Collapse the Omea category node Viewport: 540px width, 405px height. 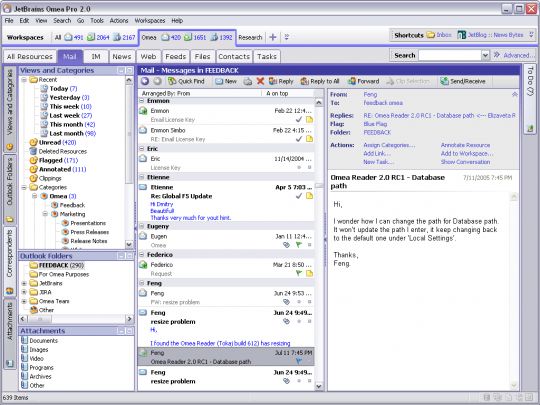click(x=34, y=196)
